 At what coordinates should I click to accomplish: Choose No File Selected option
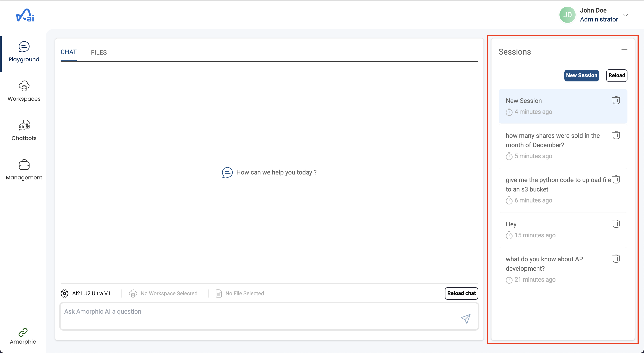pyautogui.click(x=244, y=293)
